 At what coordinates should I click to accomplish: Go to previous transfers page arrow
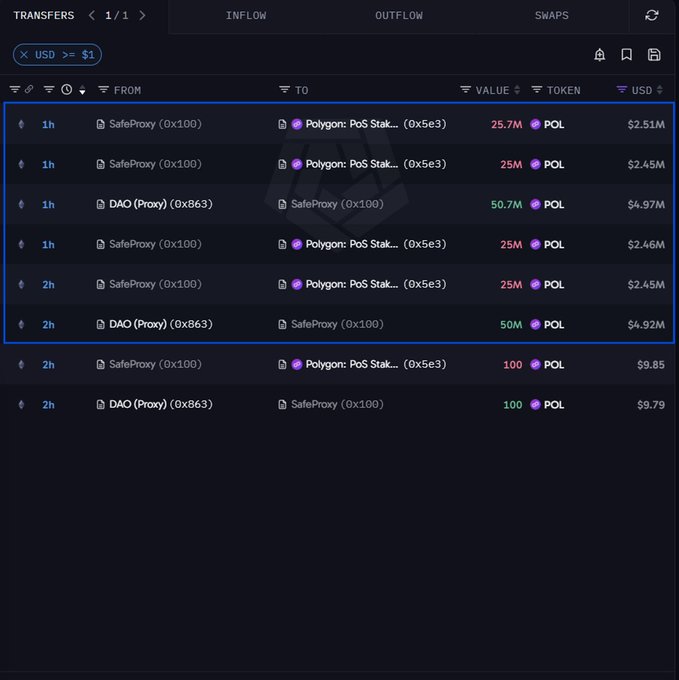tap(91, 16)
